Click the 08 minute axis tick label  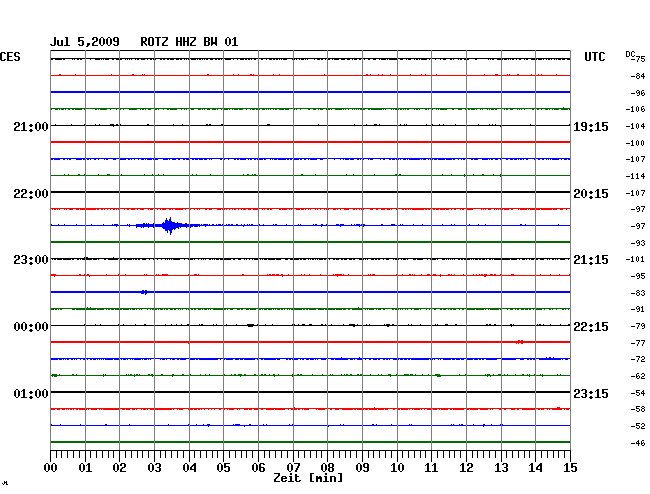click(x=327, y=468)
